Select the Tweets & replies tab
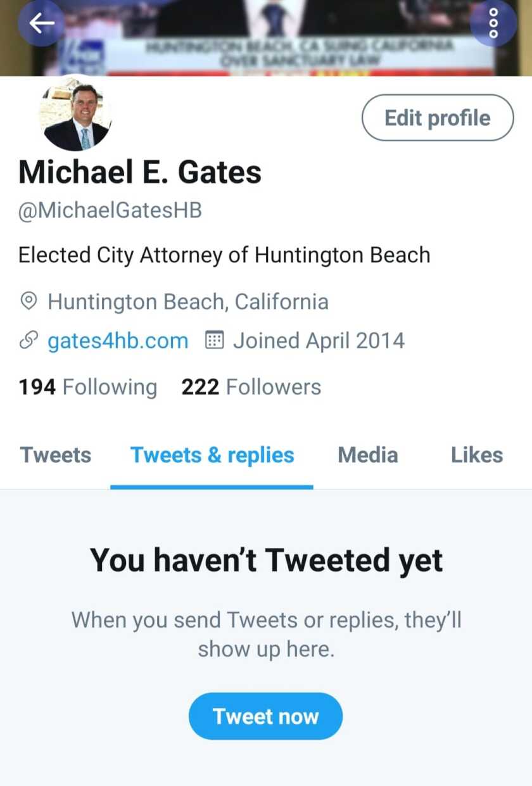532x786 pixels. coord(212,455)
